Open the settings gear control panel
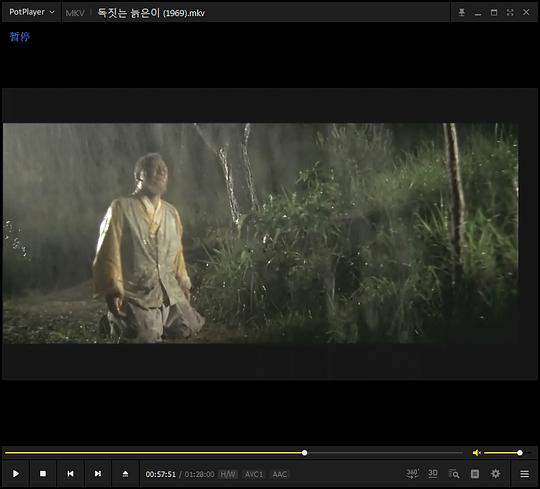 tap(496, 474)
